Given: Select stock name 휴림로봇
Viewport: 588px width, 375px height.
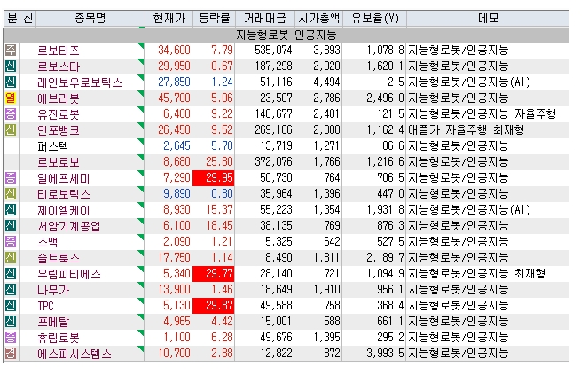Looking at the screenshot, I should click(x=59, y=338).
